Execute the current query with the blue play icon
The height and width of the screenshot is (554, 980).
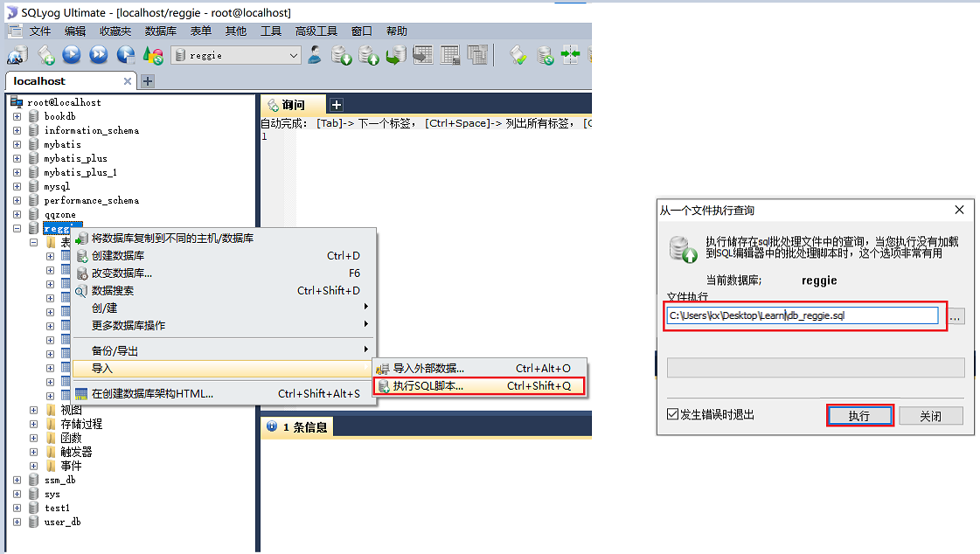[72, 54]
